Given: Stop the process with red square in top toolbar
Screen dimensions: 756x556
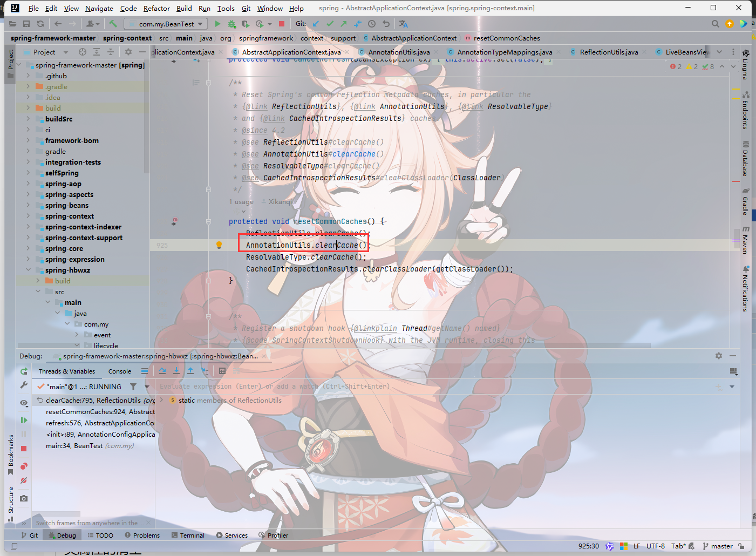Looking at the screenshot, I should (281, 24).
